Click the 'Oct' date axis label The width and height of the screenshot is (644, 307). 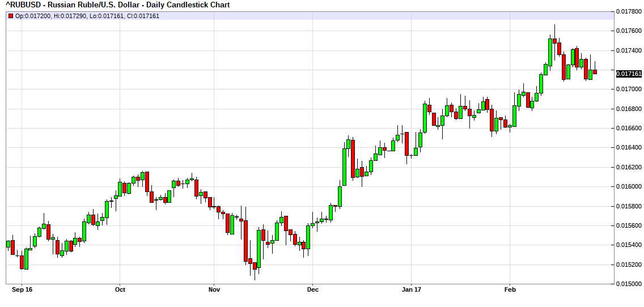coord(120,290)
